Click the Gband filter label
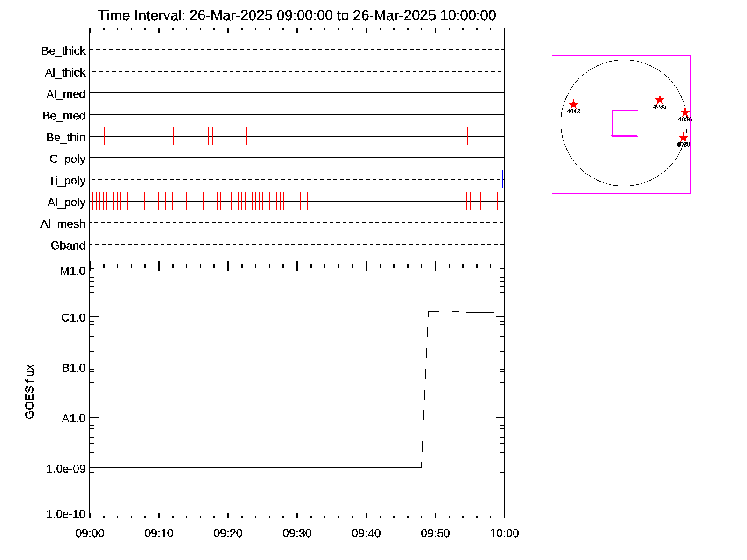This screenshot has height=560, width=747. 68,245
